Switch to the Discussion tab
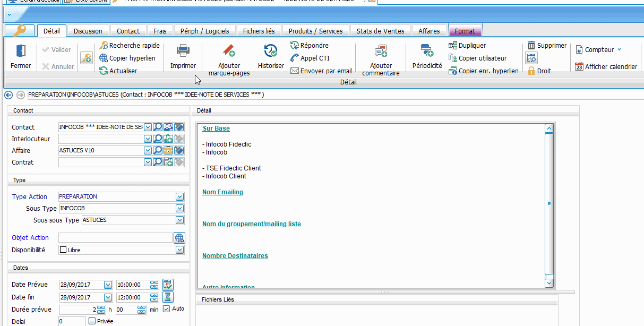Viewport: 644px width, 326px height. coord(88,31)
